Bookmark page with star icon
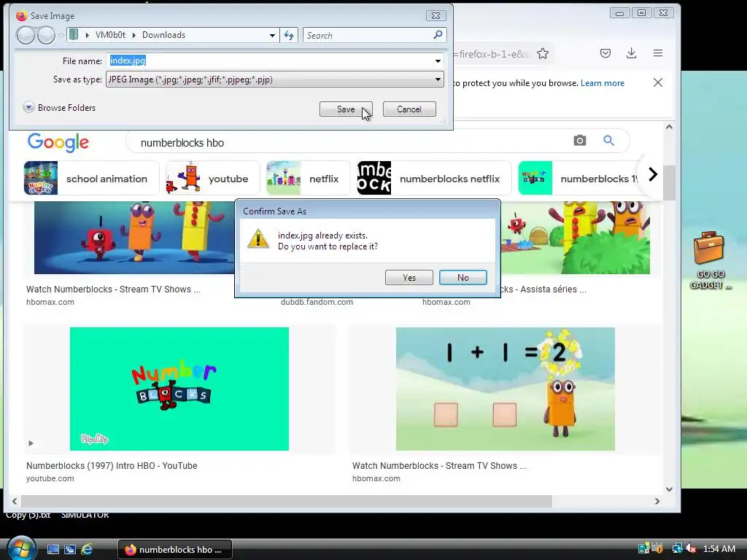Screen dimensions: 747x560 click(x=542, y=54)
